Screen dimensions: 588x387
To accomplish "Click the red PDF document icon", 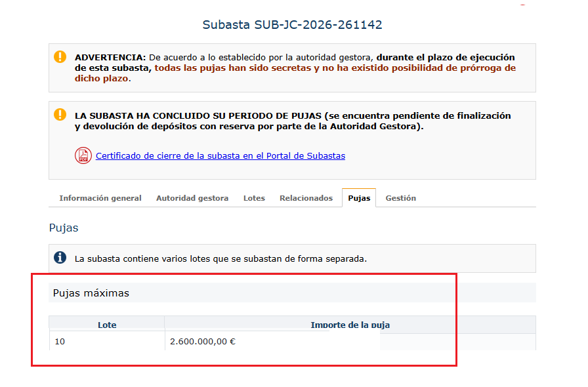I will click(83, 155).
